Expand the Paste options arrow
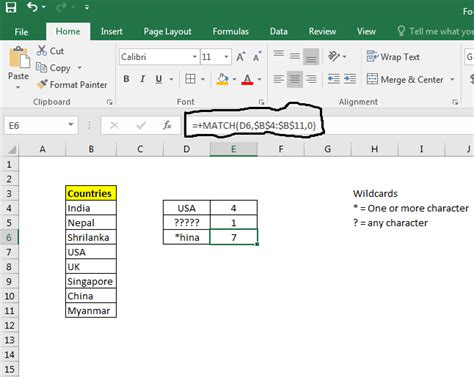Screen dimensions: 474x377 (18, 87)
